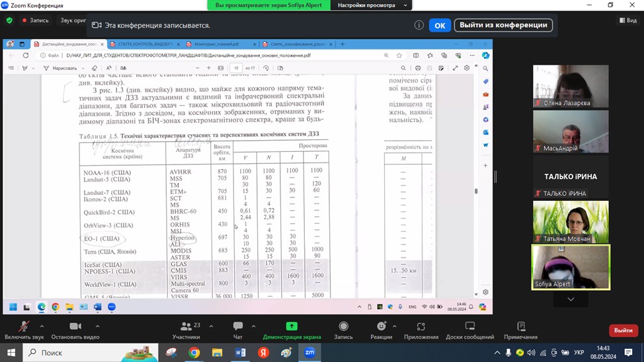Click search magnifier in shared PDF toolbar

coord(403,68)
